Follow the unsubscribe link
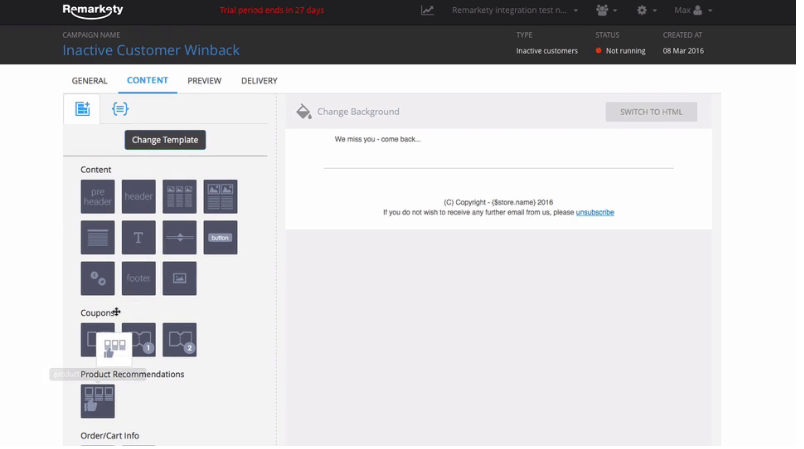 click(595, 212)
